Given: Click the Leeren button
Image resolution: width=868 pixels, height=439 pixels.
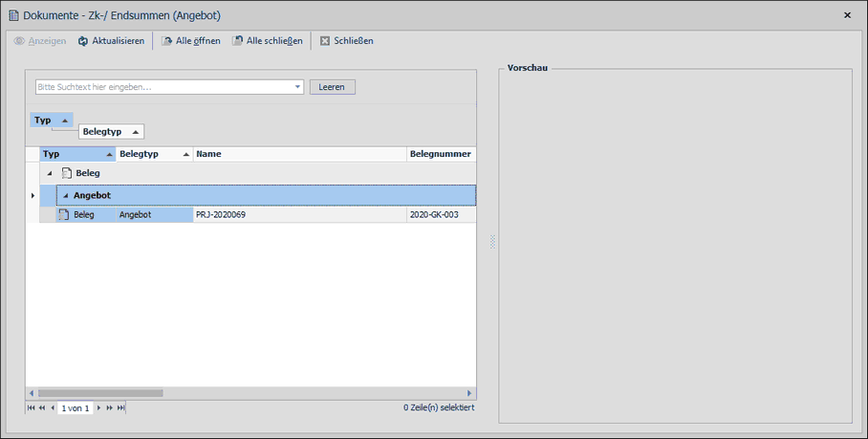Looking at the screenshot, I should pyautogui.click(x=332, y=87).
